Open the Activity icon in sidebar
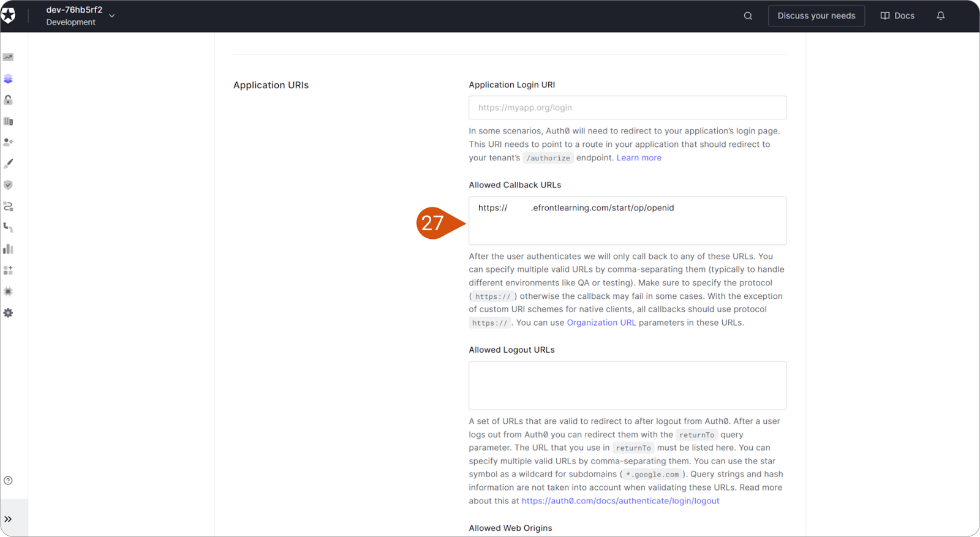The image size is (980, 537). [x=8, y=58]
